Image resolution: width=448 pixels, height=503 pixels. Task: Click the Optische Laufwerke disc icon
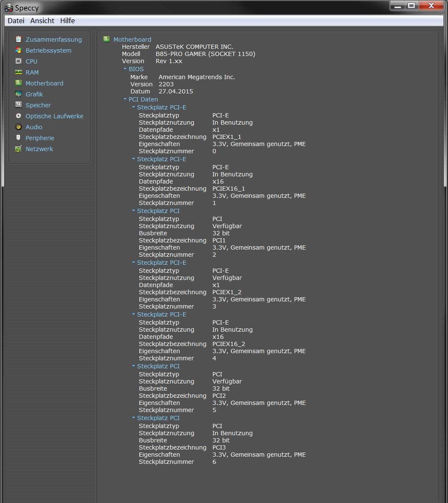click(x=19, y=116)
